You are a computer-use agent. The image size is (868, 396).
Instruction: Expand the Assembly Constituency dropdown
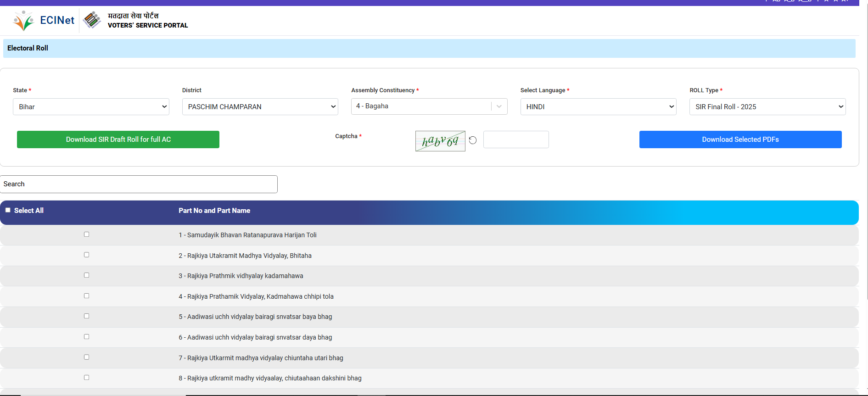pyautogui.click(x=499, y=106)
